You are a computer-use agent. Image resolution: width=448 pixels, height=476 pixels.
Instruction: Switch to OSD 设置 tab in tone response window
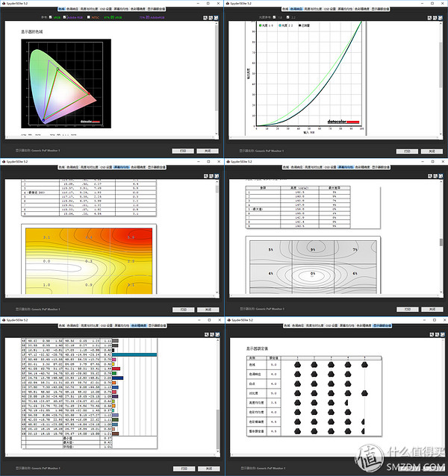(330, 9)
